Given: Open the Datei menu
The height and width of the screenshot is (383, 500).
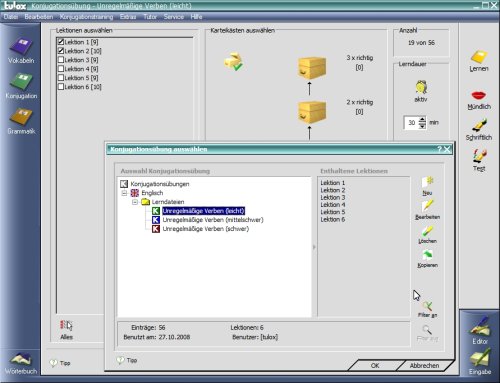Looking at the screenshot, I should pyautogui.click(x=11, y=17).
